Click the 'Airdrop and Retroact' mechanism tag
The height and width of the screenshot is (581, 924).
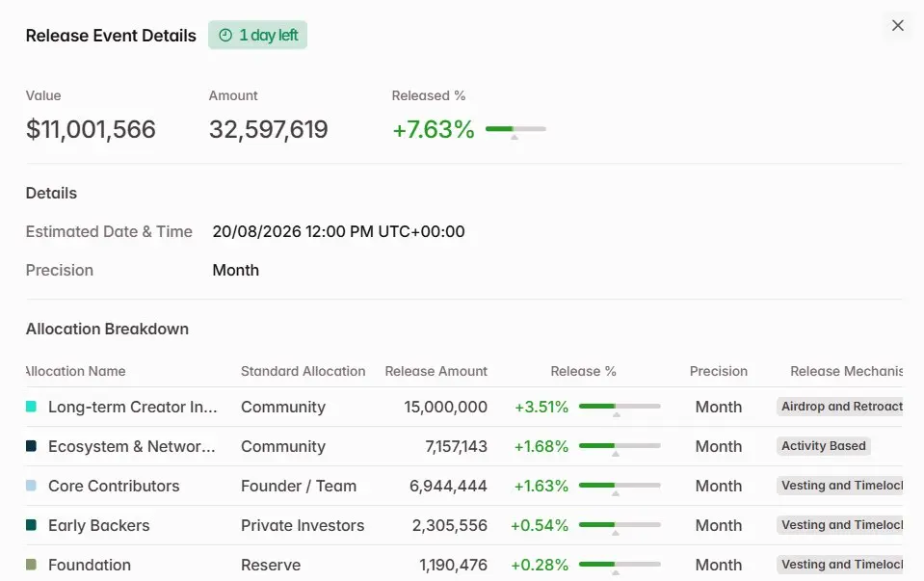840,407
